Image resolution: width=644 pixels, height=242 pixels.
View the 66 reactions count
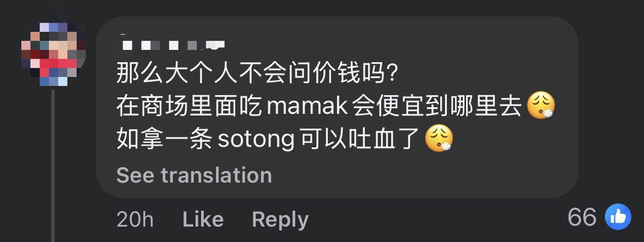coord(582,217)
